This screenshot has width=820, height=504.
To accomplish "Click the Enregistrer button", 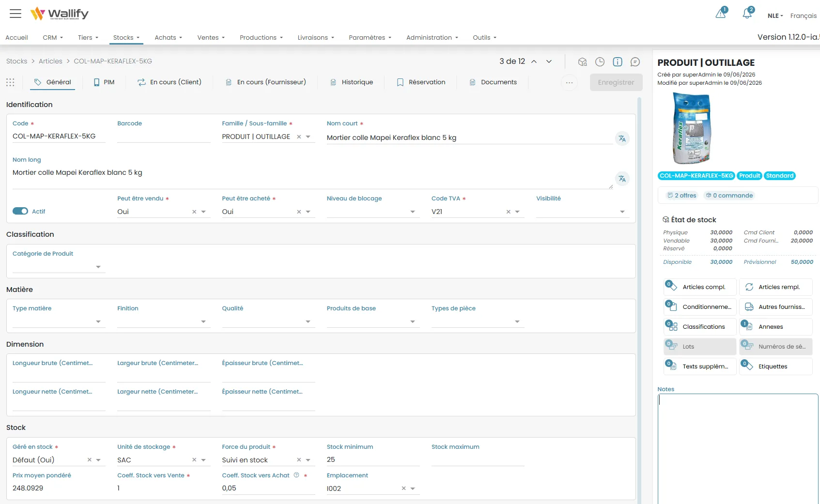I will click(x=616, y=82).
